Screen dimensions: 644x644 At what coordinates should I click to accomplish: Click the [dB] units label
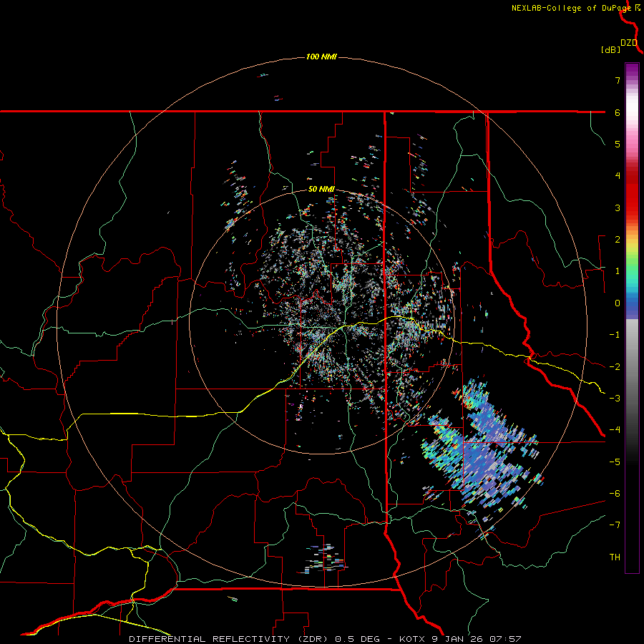click(611, 49)
